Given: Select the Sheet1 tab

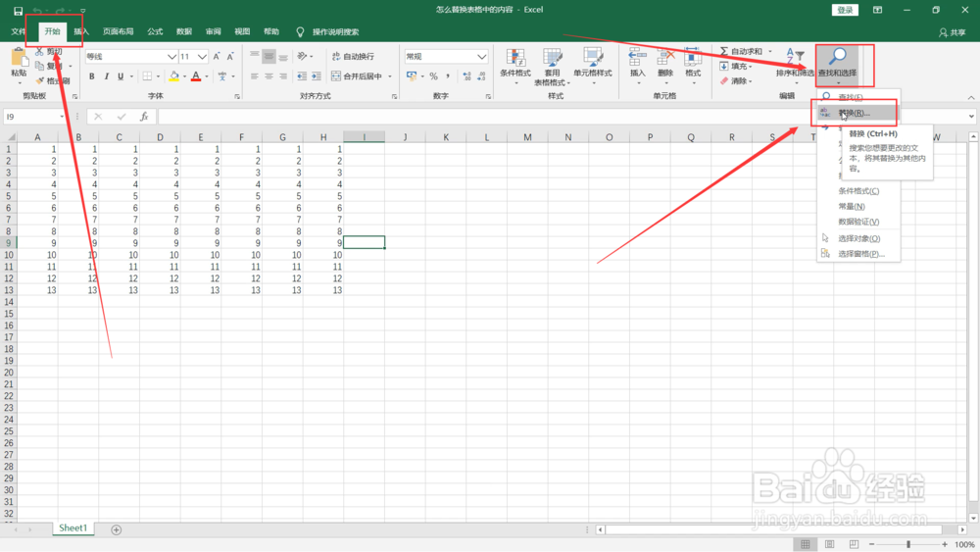Looking at the screenshot, I should [x=73, y=528].
